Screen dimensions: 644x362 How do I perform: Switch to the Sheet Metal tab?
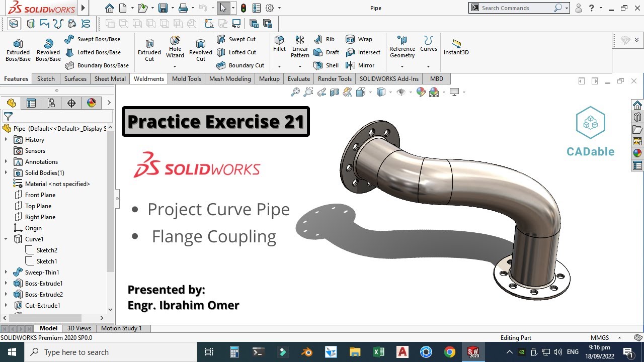point(110,79)
